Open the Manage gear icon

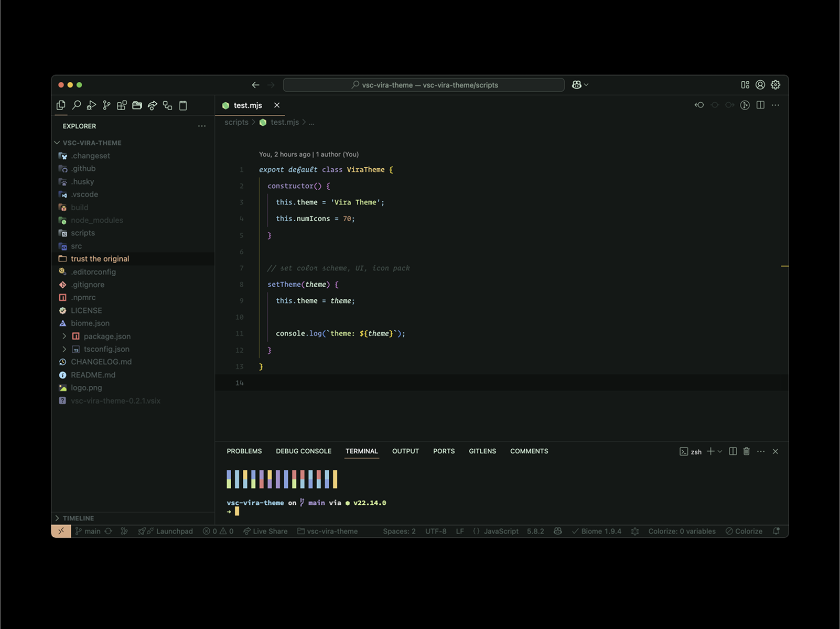point(776,85)
